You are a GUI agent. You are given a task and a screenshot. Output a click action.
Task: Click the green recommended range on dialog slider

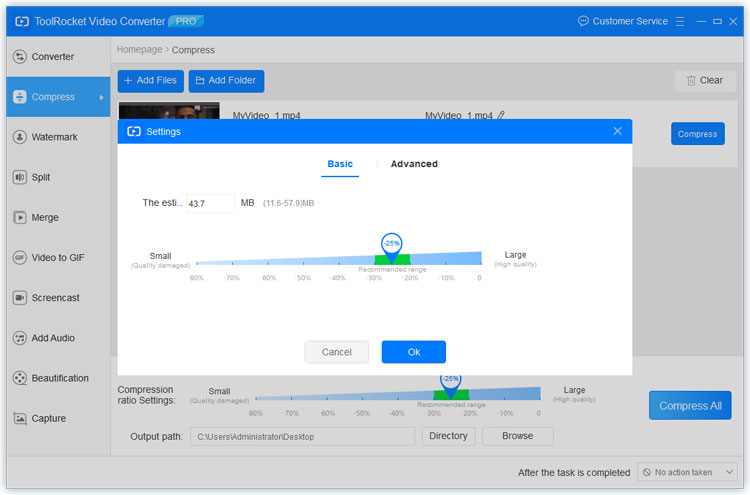(392, 260)
